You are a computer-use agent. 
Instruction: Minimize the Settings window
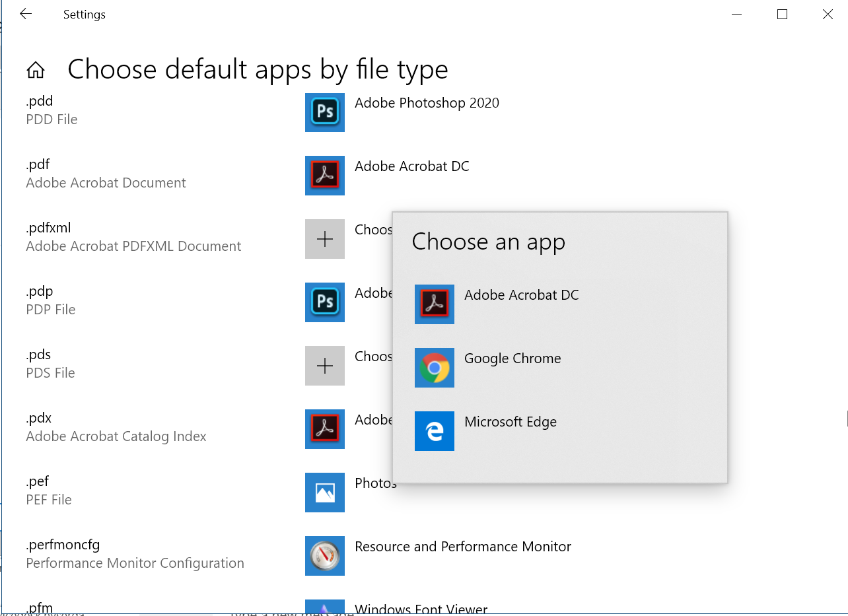click(x=737, y=14)
